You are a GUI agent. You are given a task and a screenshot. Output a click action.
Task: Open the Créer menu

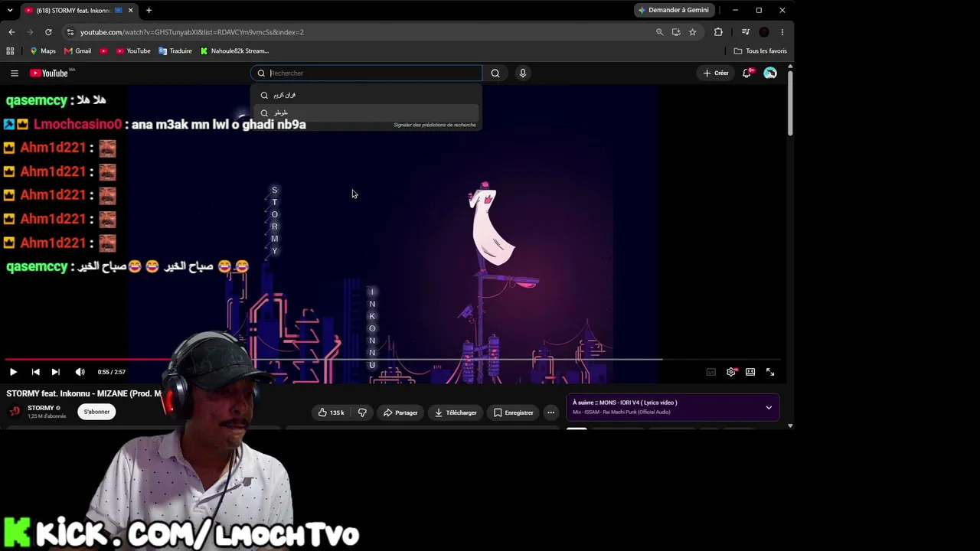[716, 73]
